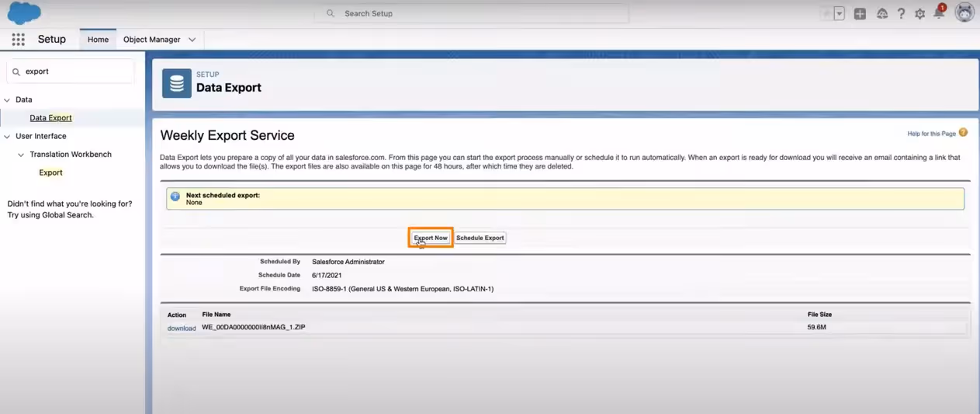This screenshot has height=414, width=980.
Task: Select Export under Translation Workbench
Action: 51,172
